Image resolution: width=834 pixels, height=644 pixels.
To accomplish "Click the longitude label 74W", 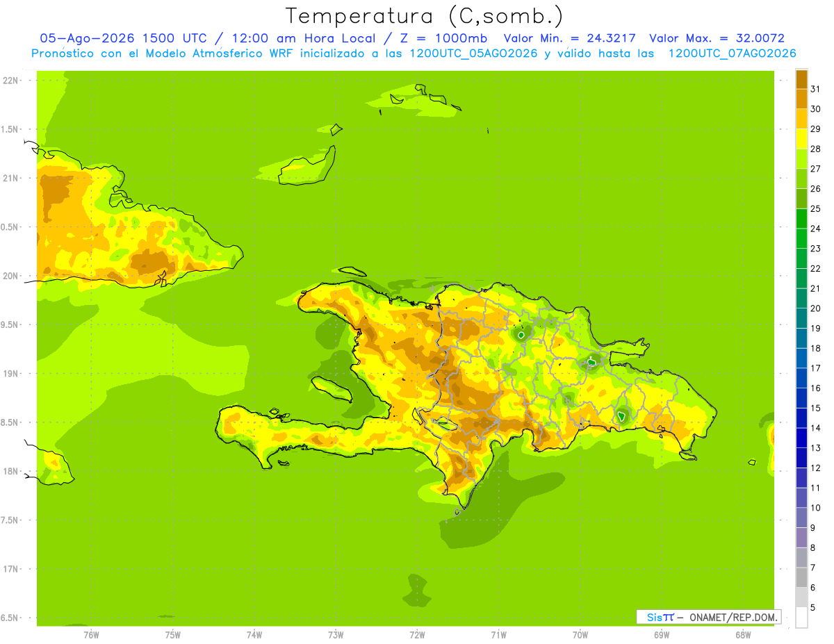I will pos(254,634).
